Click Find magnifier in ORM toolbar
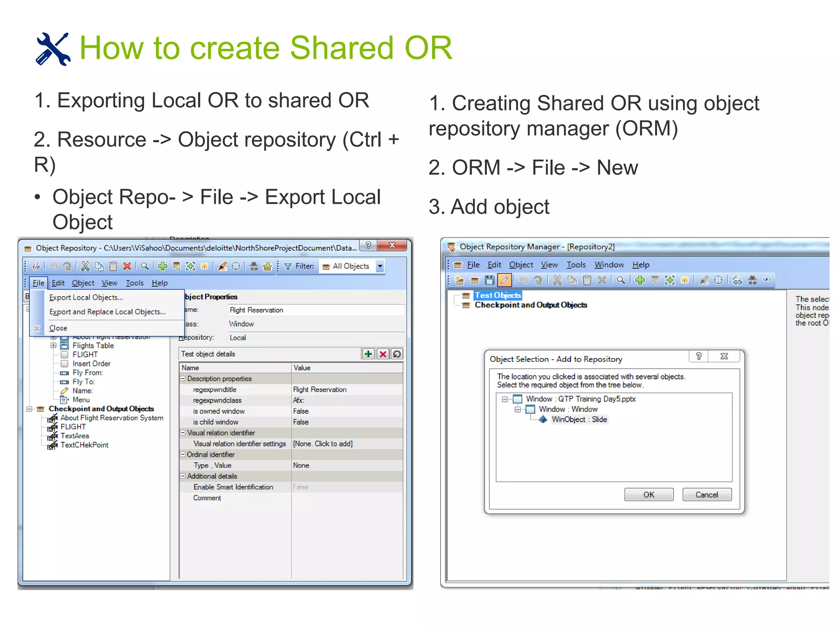This screenshot has width=840, height=630. pos(621,280)
